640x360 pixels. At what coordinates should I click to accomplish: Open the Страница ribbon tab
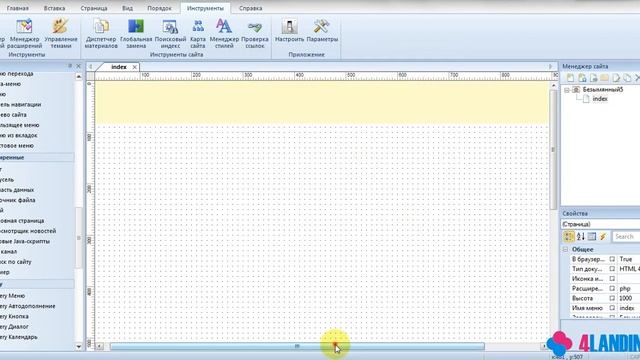(x=94, y=8)
